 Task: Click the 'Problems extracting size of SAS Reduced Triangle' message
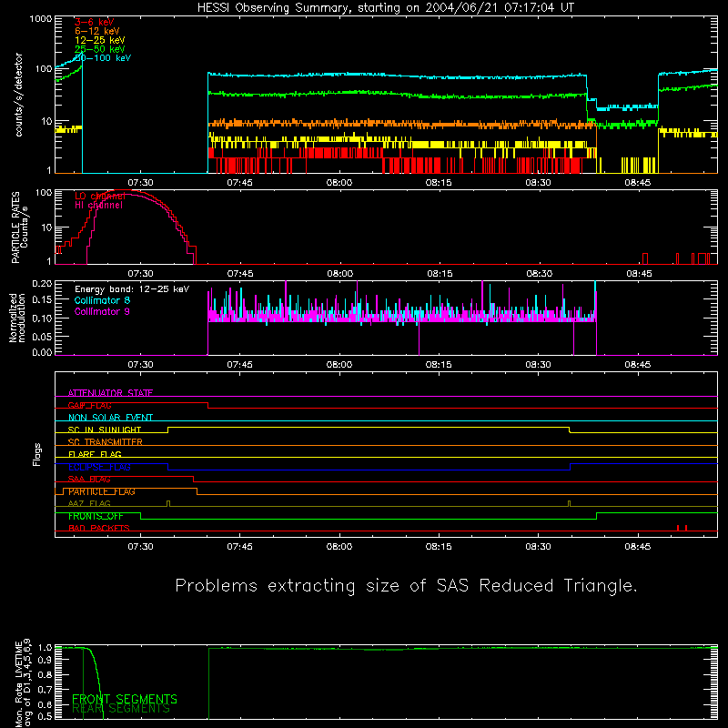(406, 586)
